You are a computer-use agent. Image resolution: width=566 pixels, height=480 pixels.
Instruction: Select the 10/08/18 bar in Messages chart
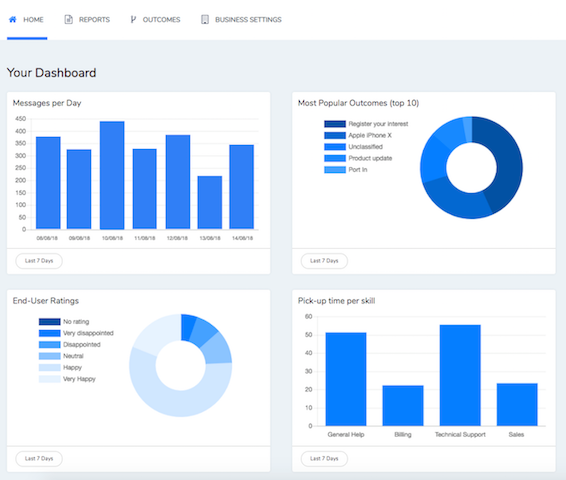pyautogui.click(x=112, y=175)
